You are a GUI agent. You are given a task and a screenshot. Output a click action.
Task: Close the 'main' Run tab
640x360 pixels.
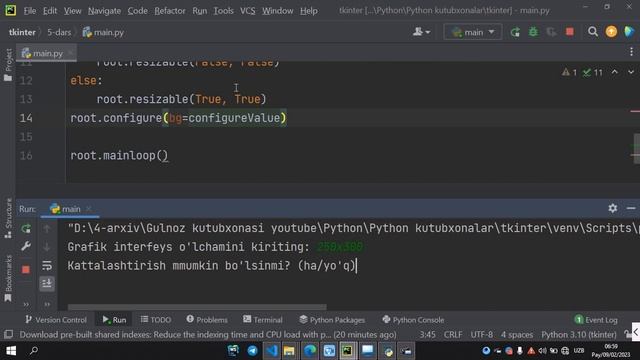88,209
